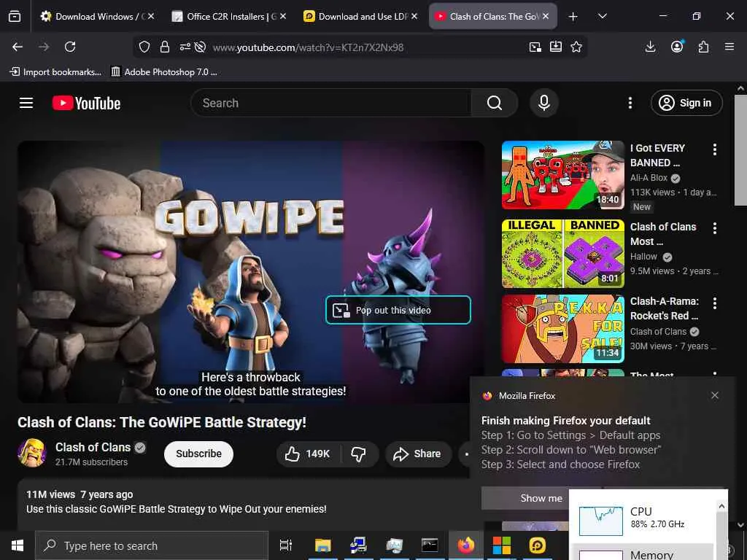Open Firefox extensions puzzle icon
This screenshot has width=747, height=560.
click(703, 47)
